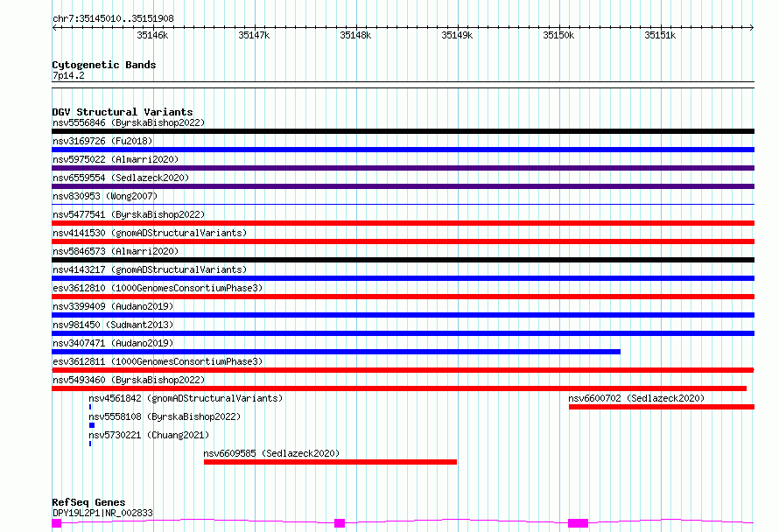Click the red bar under nsv6600702
Image resolution: width=779 pixels, height=532 pixels.
[x=662, y=407]
